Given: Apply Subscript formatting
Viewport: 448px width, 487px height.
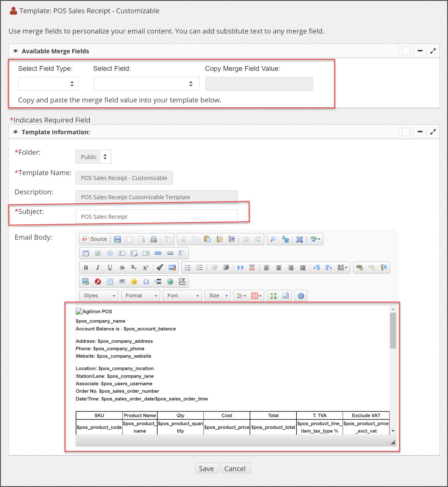Looking at the screenshot, I should tap(133, 267).
